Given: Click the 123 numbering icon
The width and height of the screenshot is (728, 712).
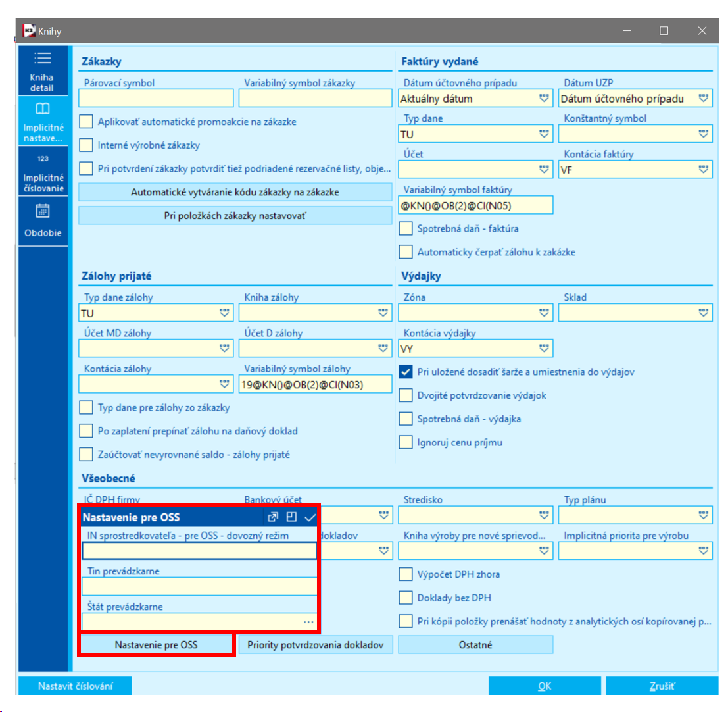Looking at the screenshot, I should click(43, 159).
